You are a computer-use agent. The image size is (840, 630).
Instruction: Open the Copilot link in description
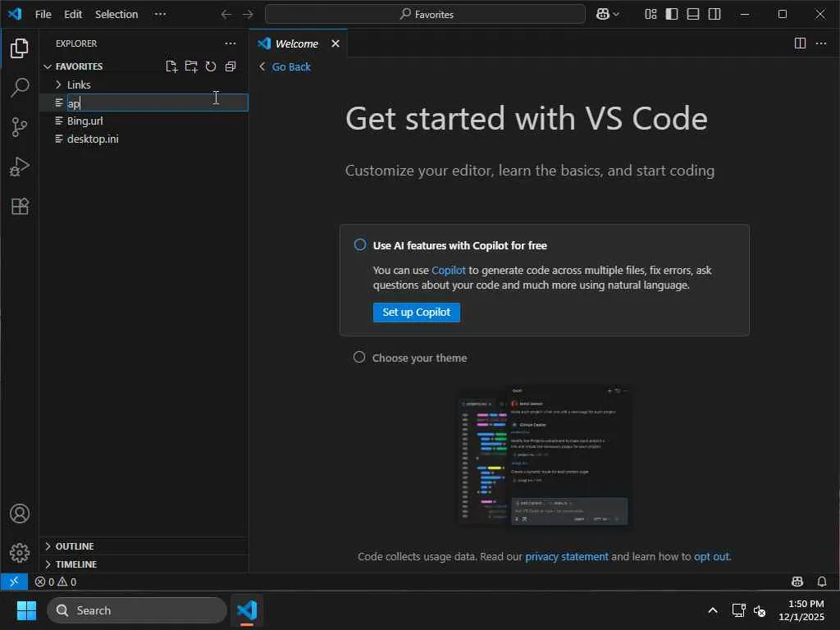click(449, 271)
